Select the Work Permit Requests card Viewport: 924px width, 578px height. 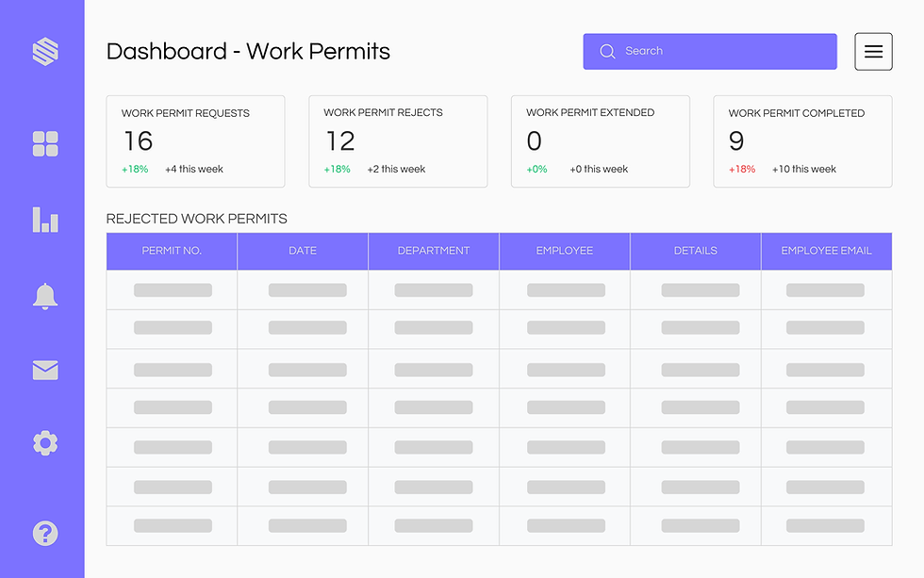point(195,141)
